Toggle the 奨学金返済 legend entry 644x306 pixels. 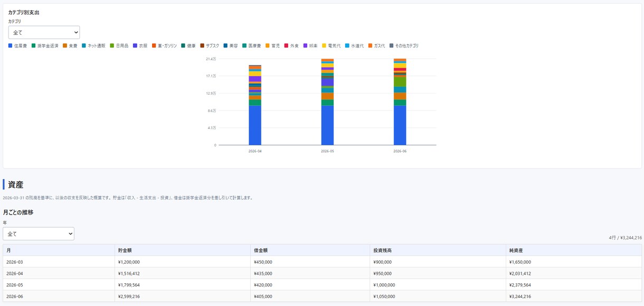click(45, 46)
